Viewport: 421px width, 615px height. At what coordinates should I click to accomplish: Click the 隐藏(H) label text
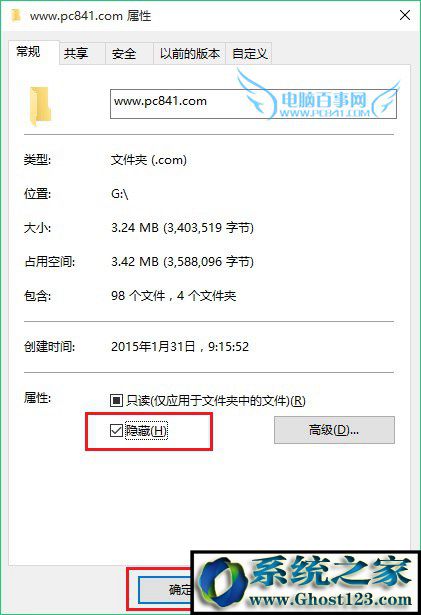tap(146, 431)
